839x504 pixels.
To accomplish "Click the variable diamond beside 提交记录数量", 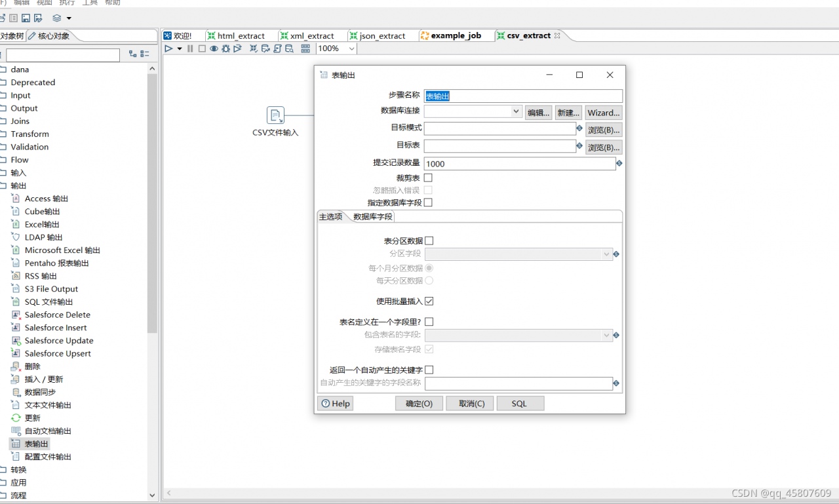I will coord(619,163).
